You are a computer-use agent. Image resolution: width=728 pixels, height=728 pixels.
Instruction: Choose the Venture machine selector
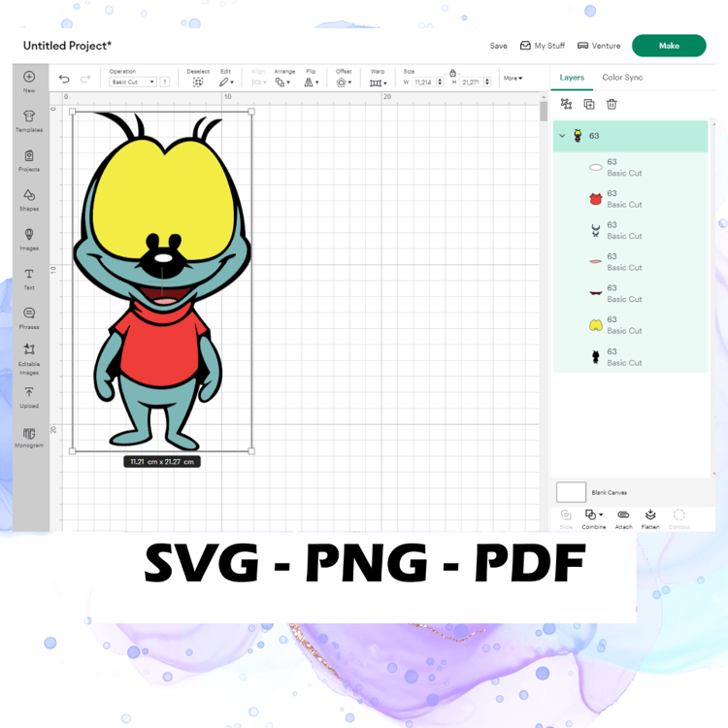[599, 46]
